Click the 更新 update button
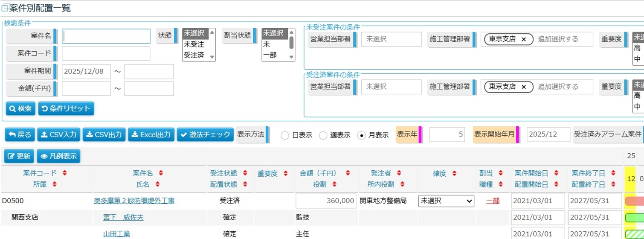The width and height of the screenshot is (644, 239). pyautogui.click(x=19, y=156)
